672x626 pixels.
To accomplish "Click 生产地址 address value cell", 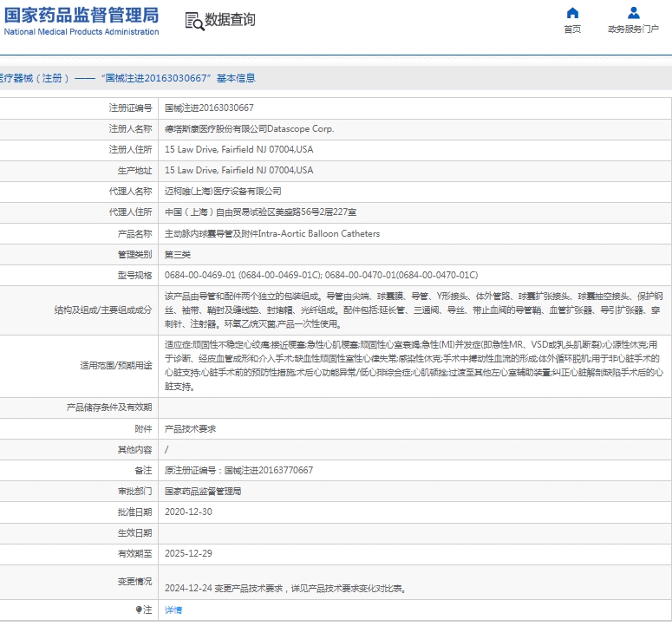I will (238, 171).
